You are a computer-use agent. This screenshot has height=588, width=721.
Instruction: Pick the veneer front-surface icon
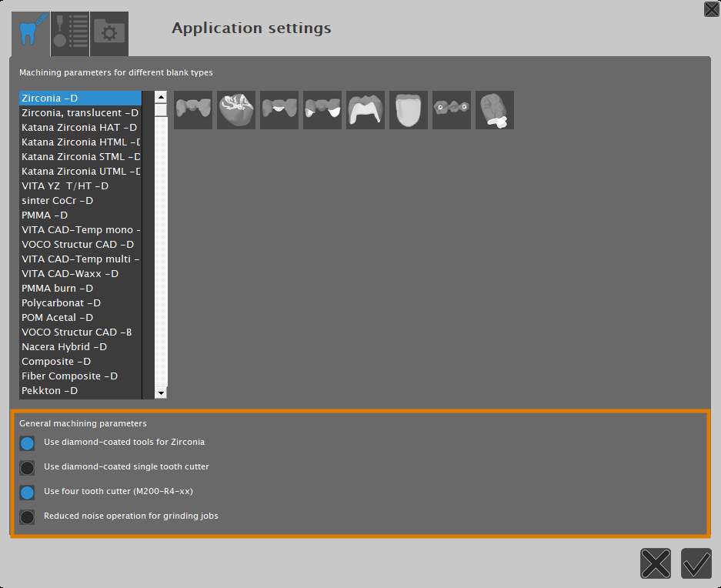click(x=409, y=110)
